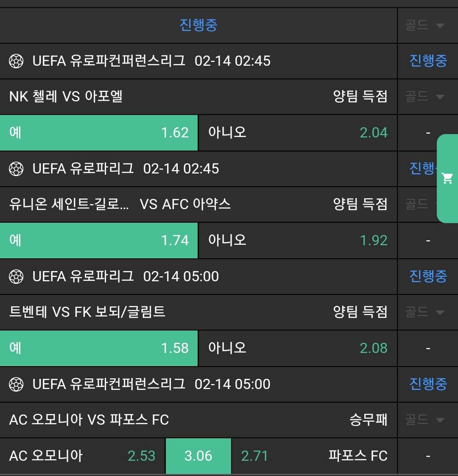Bet on 아니오 at 2.08 odds
The image size is (458, 476).
[x=298, y=348]
